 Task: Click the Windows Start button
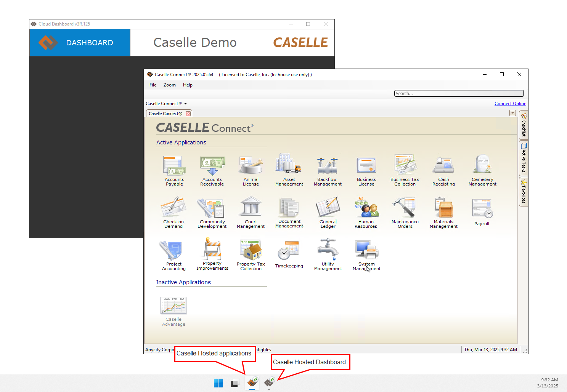(x=218, y=383)
